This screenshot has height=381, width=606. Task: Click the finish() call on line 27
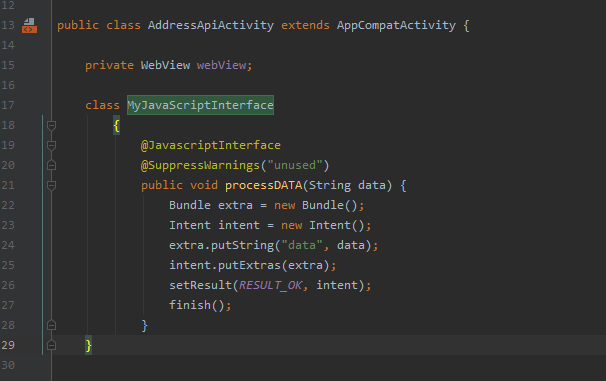[200, 305]
